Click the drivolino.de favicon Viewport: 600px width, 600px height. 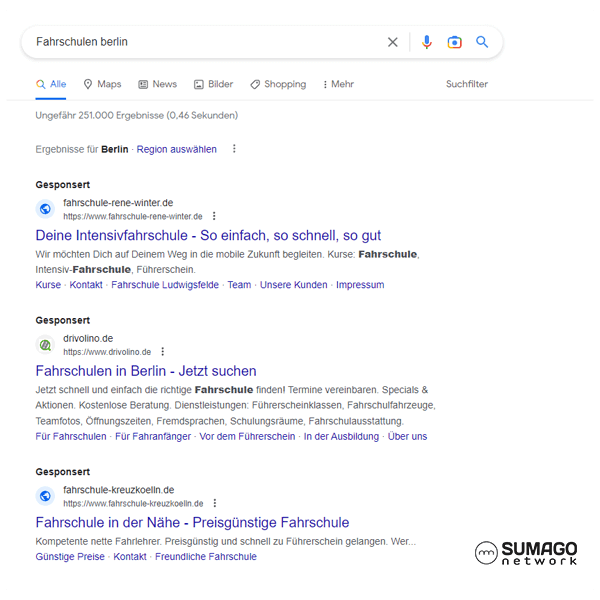click(x=45, y=345)
